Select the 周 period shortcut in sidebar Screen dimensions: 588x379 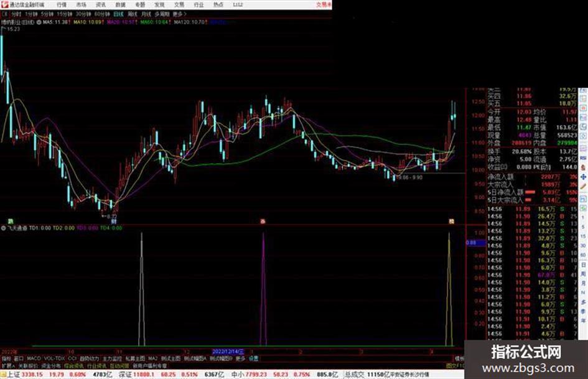pyautogui.click(x=584, y=274)
